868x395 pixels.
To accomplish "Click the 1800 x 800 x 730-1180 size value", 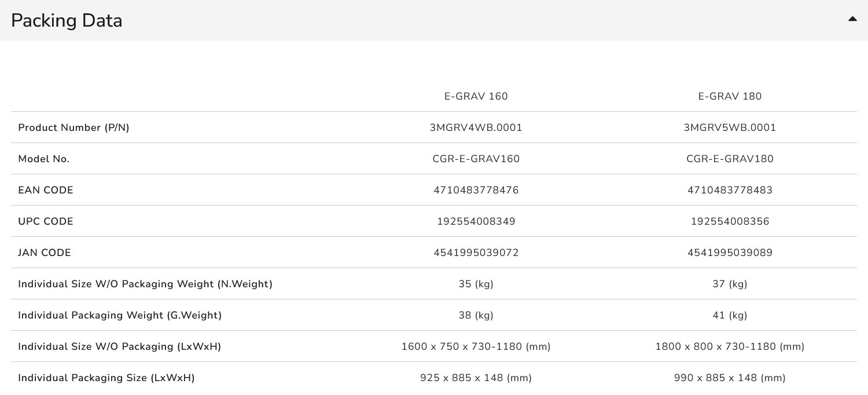I will coord(730,347).
